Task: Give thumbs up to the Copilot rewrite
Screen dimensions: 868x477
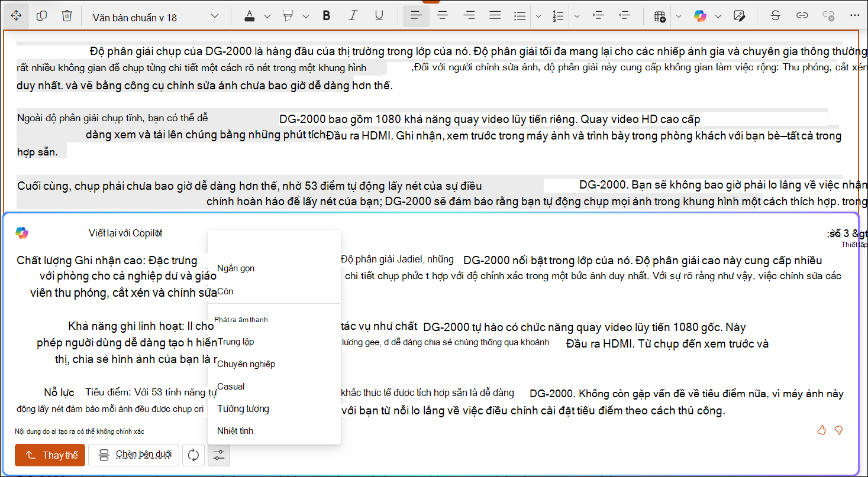Action: point(821,430)
